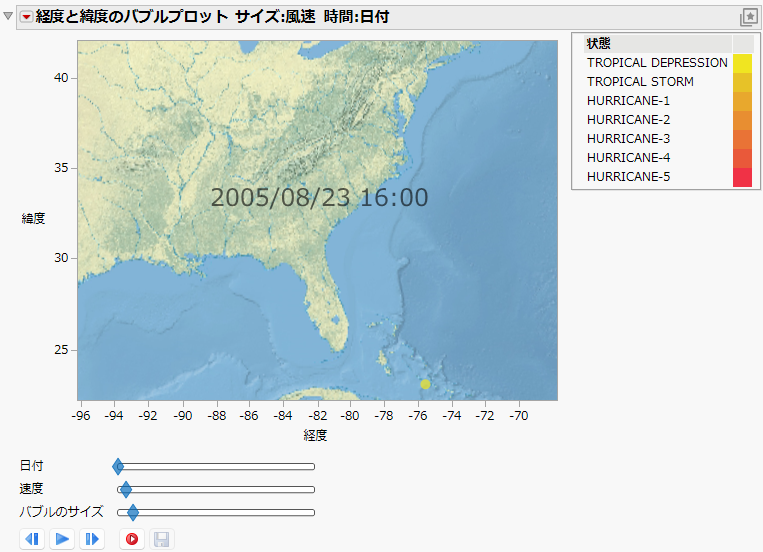Screen dimensions: 763x552
Task: Select the yellow storm bubble on the map
Action: click(x=425, y=384)
